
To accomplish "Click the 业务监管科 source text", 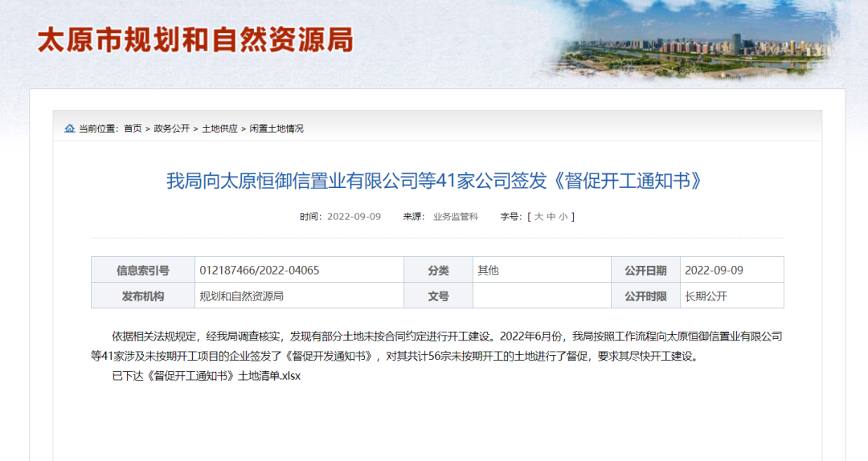I will coord(455,217).
